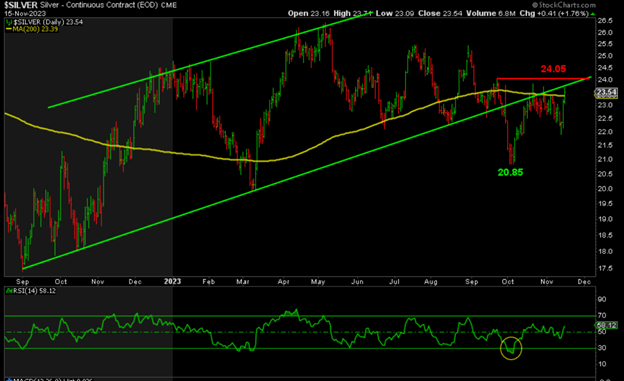Select the "MA(200) 23.39" legend text
The height and width of the screenshot is (381, 624).
(x=35, y=29)
